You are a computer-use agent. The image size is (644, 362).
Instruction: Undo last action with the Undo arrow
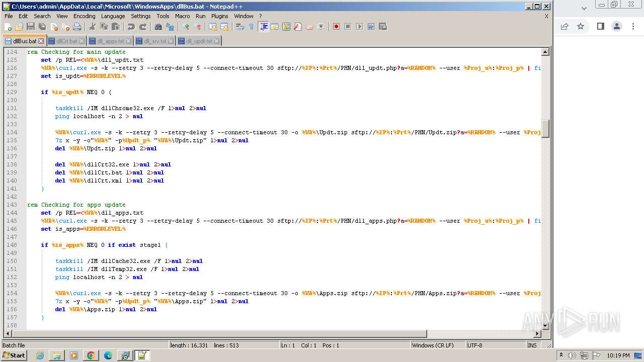(x=131, y=27)
